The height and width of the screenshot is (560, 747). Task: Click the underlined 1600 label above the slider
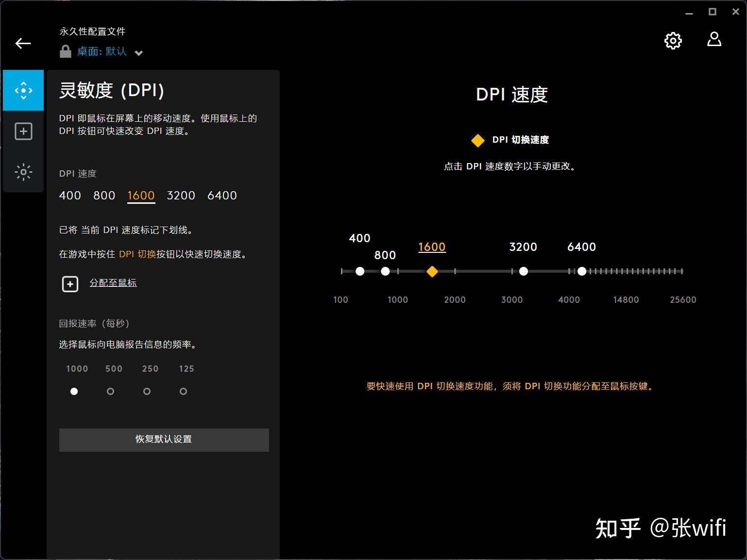click(x=431, y=247)
